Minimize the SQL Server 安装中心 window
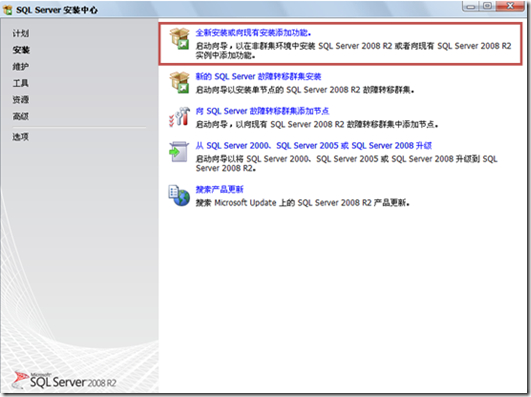Screen dimensions: 531x397 pos(471,6)
